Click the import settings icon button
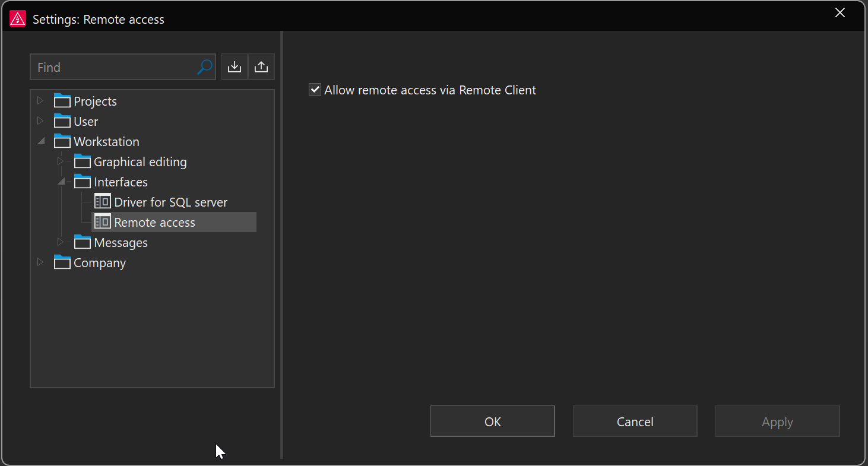This screenshot has width=868, height=466. [x=235, y=67]
